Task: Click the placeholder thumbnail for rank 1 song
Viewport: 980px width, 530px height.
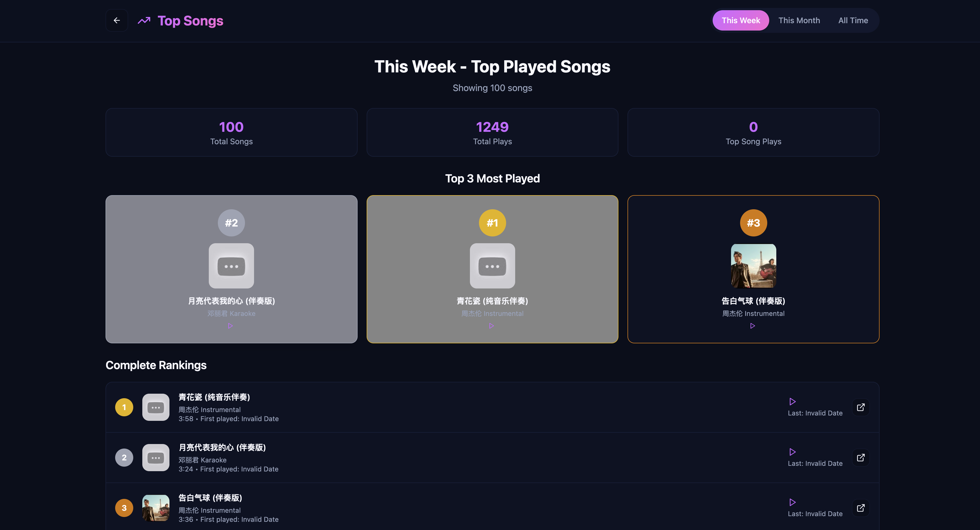Action: [156, 407]
